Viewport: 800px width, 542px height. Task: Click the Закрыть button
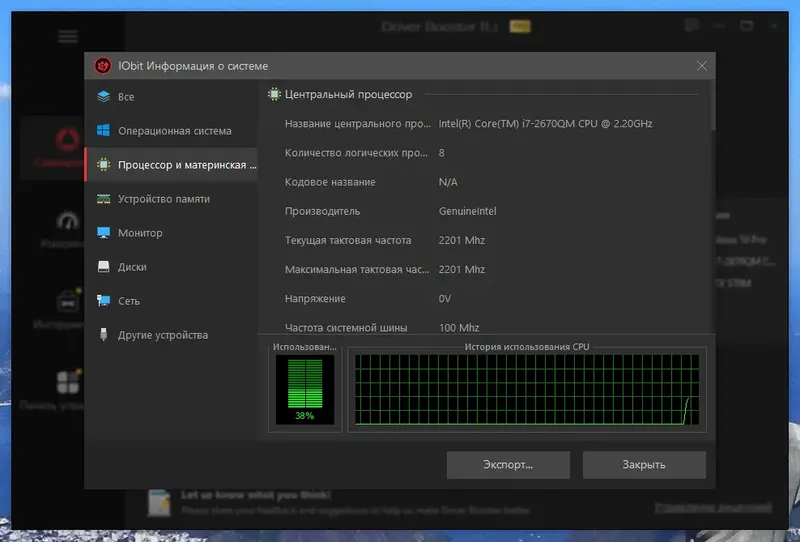click(644, 464)
